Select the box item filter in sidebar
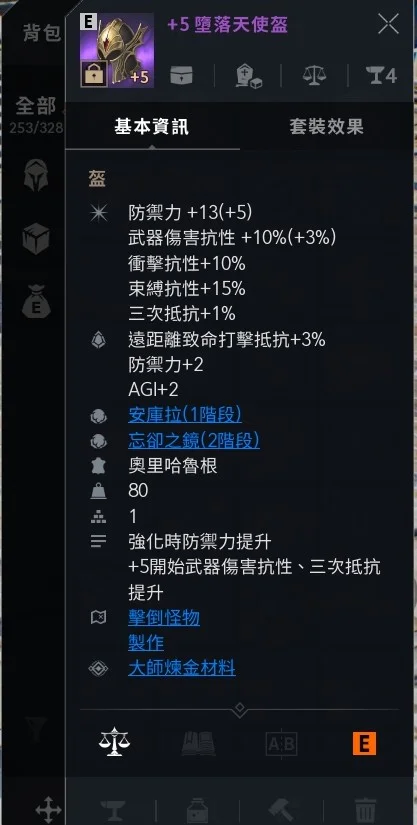The image size is (417, 825). pos(36,239)
